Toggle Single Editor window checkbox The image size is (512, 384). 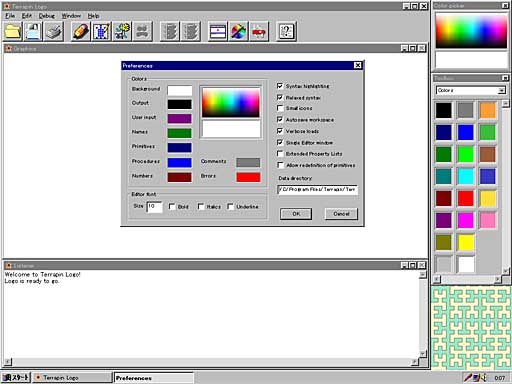[280, 142]
